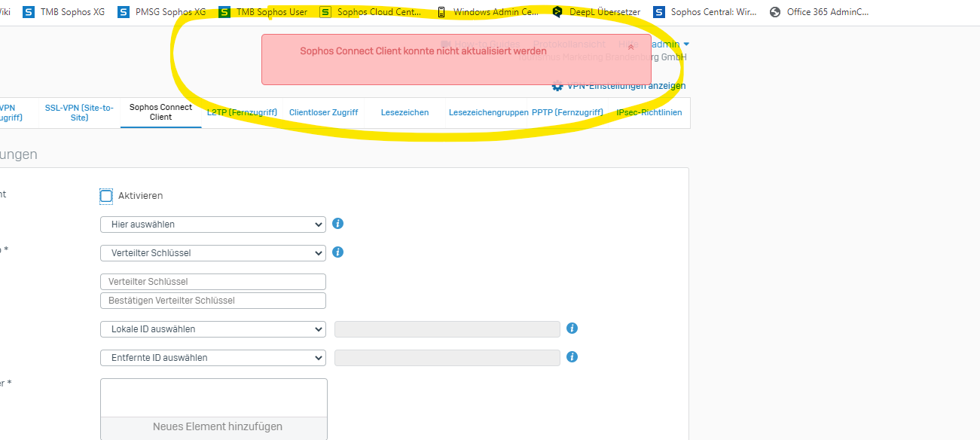Open the IPsec-Richtlinien tab
This screenshot has height=440, width=980.
[649, 112]
